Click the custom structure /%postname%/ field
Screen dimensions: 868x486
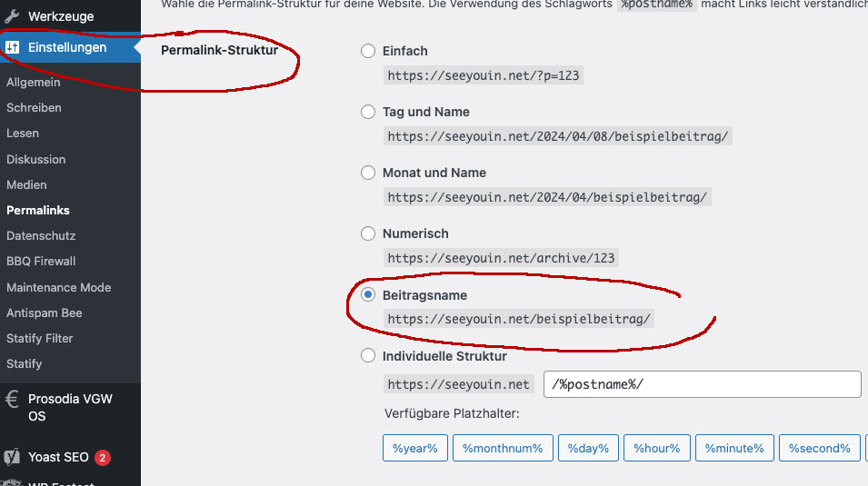[x=702, y=384]
